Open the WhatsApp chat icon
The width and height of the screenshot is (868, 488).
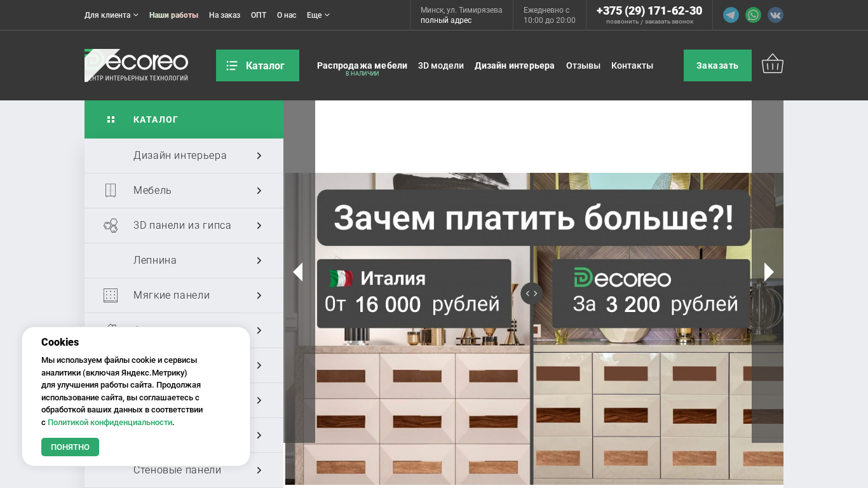point(753,15)
